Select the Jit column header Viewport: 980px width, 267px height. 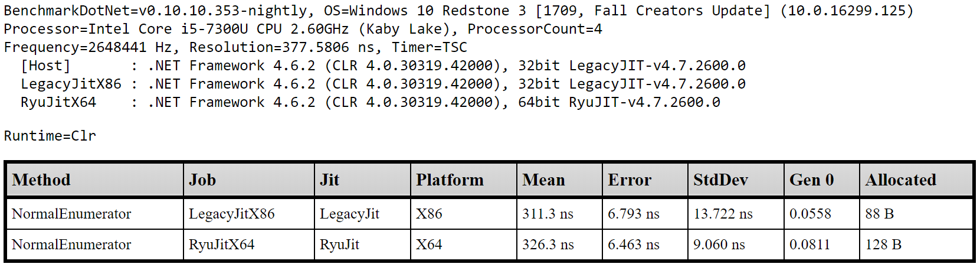pos(362,180)
